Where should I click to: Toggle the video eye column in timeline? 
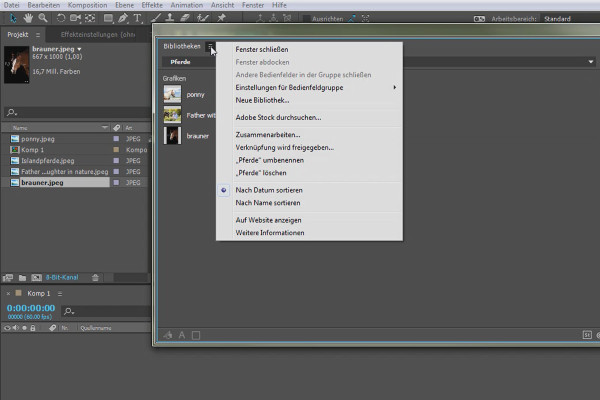tap(7, 328)
